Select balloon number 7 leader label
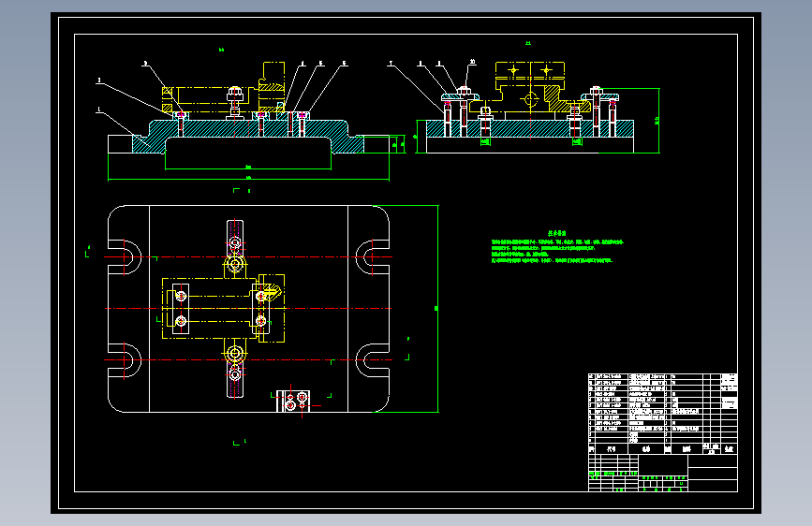 pos(391,63)
